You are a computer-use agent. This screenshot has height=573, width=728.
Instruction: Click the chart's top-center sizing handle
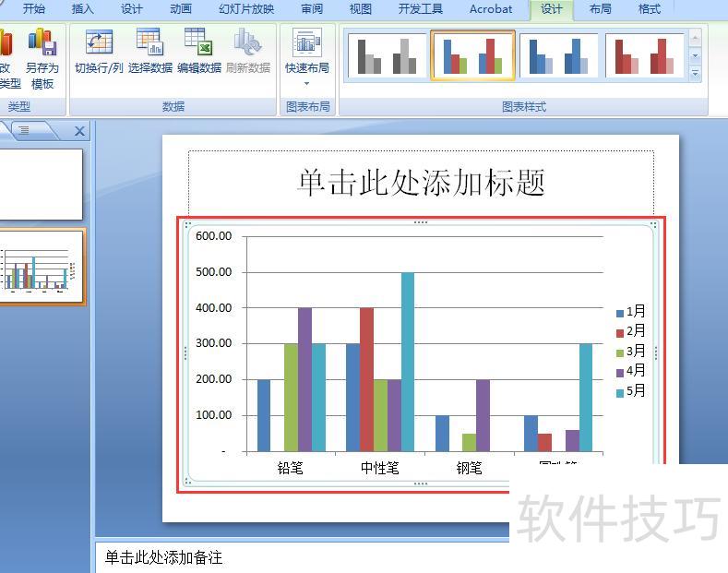[x=421, y=222]
